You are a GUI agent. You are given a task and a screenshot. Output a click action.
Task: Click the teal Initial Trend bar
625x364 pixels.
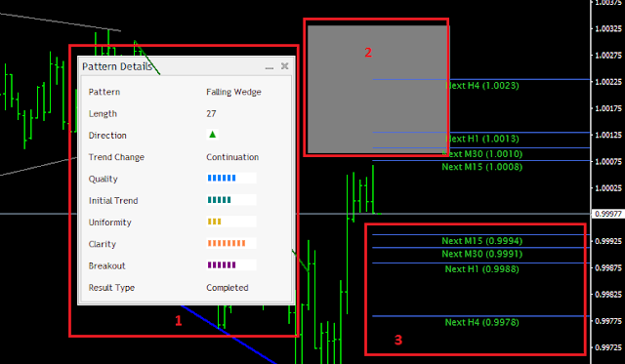[x=219, y=200]
